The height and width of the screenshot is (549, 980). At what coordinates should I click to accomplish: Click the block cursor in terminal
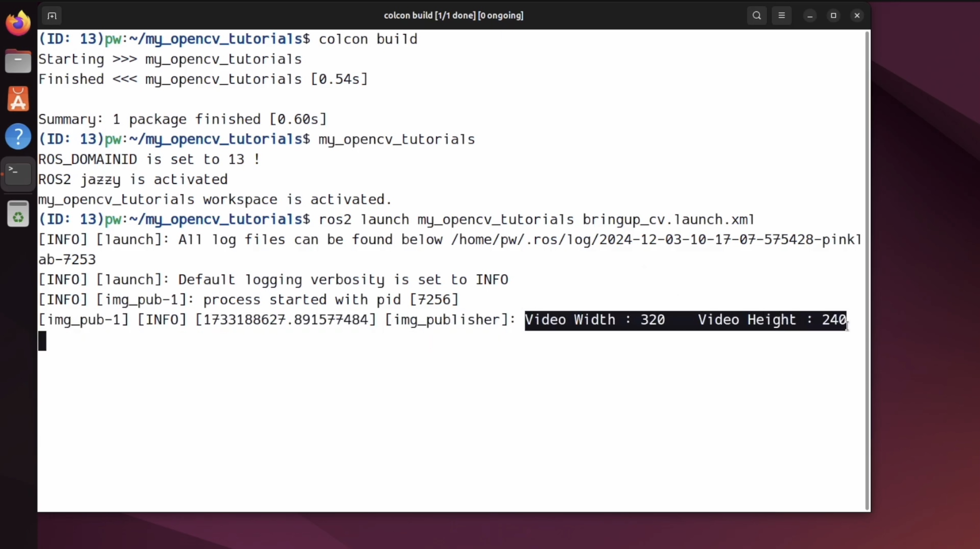coord(42,341)
